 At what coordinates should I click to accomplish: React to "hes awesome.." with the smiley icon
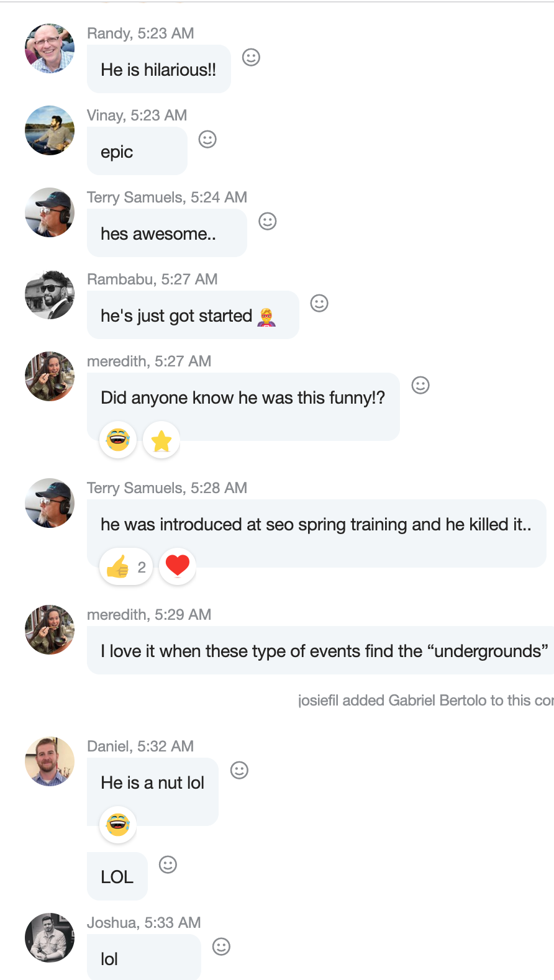click(268, 222)
